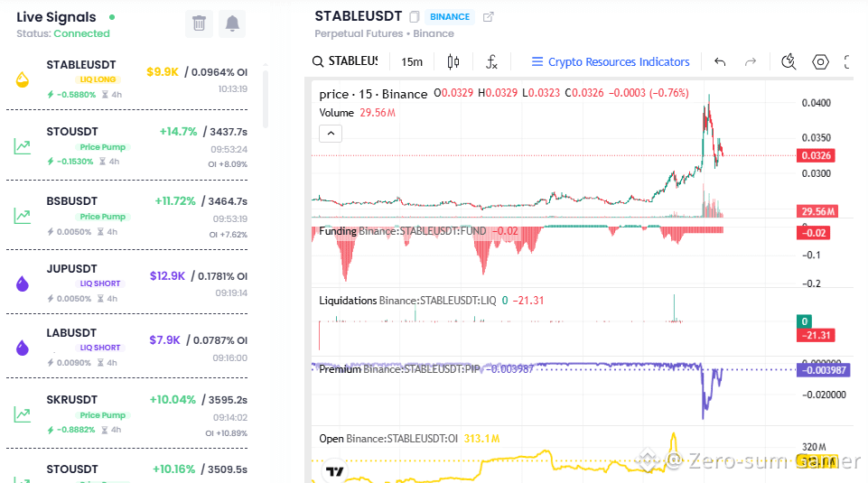Click the Live Signals heading
868x483 pixels.
(x=56, y=17)
